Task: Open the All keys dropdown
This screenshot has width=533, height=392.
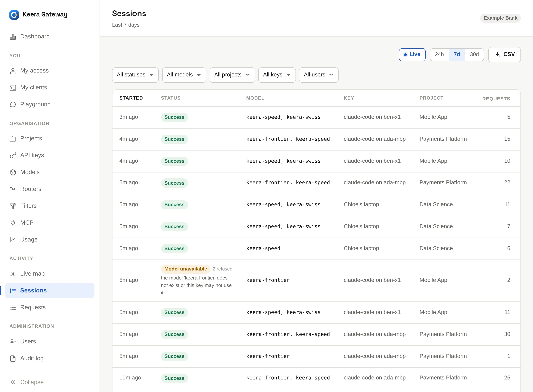Action: pos(277,75)
